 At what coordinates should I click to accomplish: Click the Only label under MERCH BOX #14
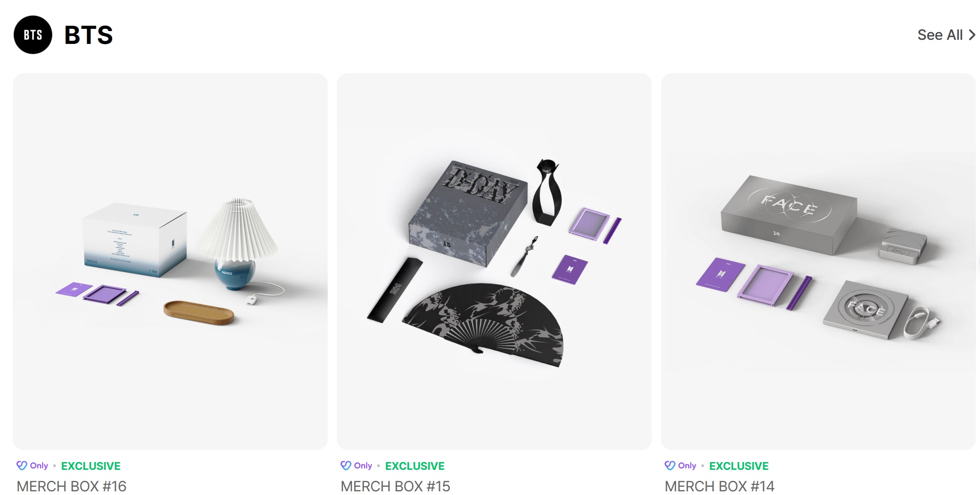pyautogui.click(x=687, y=466)
